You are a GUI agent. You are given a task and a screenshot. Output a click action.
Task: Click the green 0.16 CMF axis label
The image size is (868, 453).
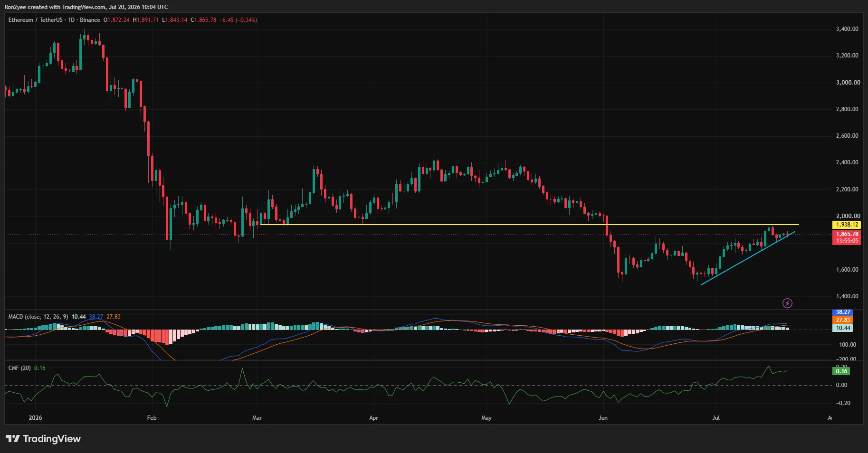pos(841,371)
